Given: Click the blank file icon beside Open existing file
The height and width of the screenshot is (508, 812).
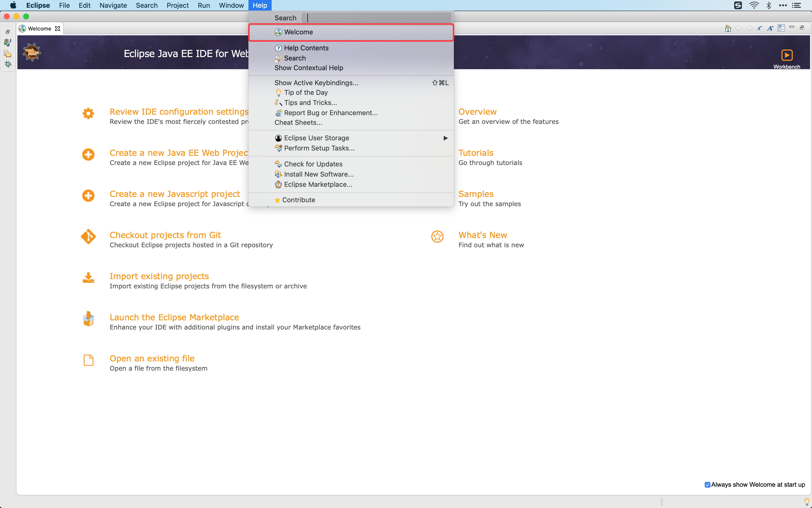Looking at the screenshot, I should tap(88, 360).
